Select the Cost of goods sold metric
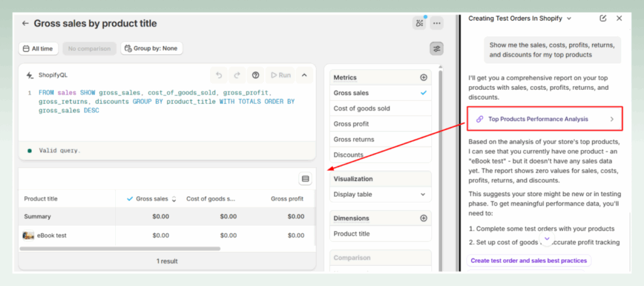The image size is (644, 286). pos(380,108)
